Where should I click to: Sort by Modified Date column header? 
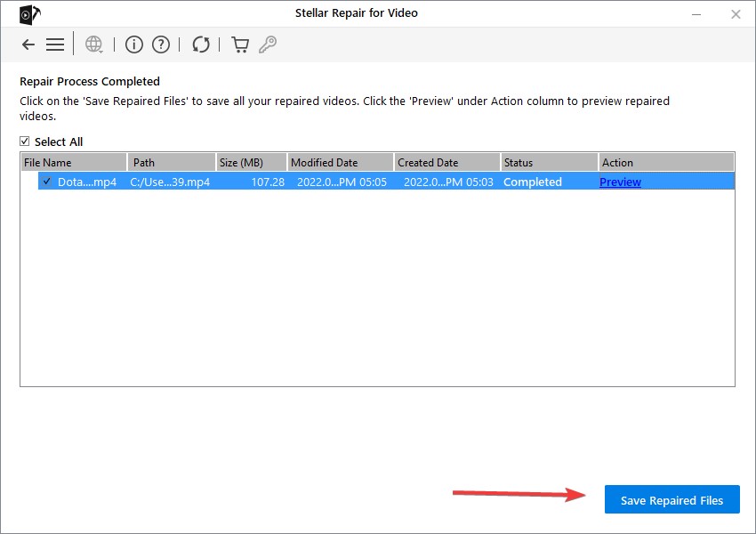341,163
